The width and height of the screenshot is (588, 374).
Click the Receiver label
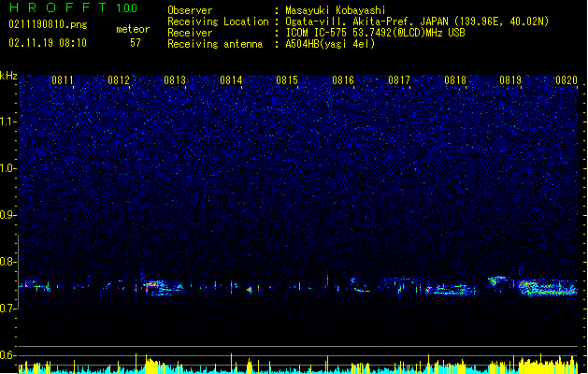point(190,33)
